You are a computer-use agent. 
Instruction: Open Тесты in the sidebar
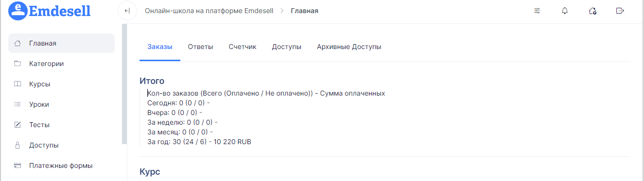coord(62,125)
